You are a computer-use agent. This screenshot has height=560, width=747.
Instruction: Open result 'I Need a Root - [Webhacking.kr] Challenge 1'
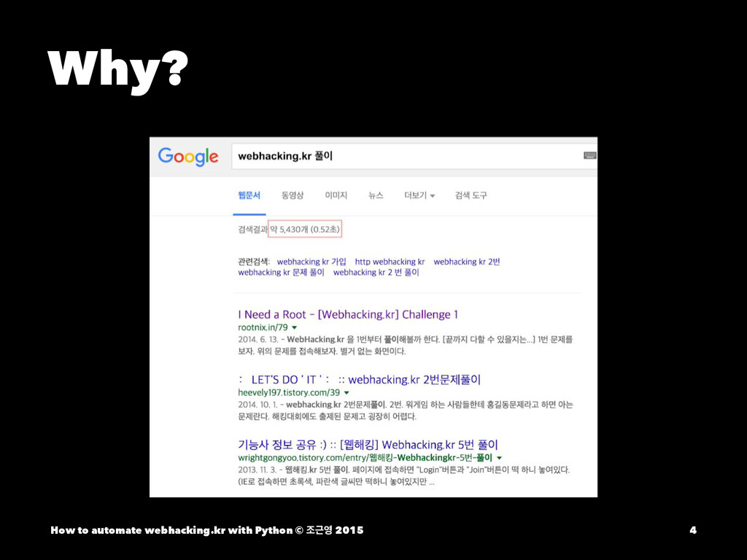point(348,314)
